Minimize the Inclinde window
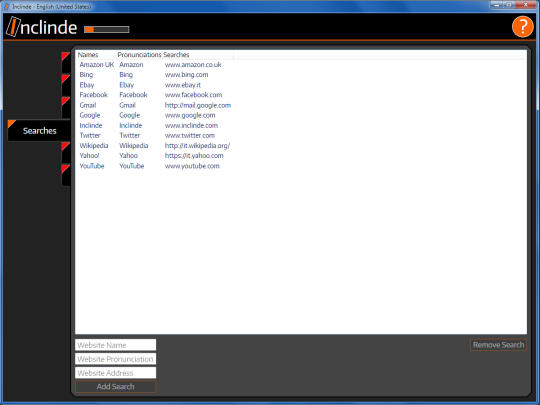The height and width of the screenshot is (405, 540). point(497,4)
